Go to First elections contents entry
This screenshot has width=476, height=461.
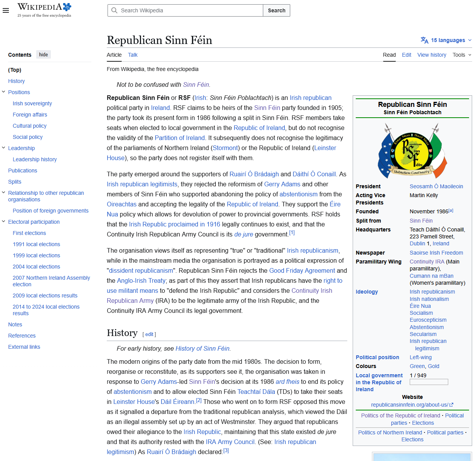(x=29, y=233)
